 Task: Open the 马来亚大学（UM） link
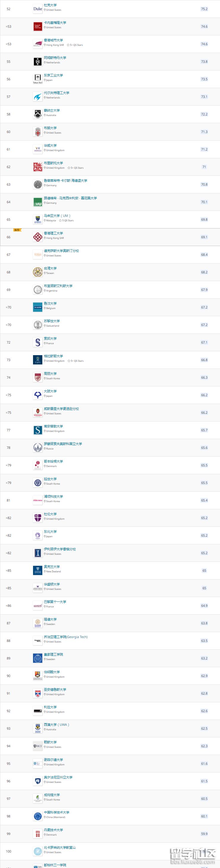57,216
